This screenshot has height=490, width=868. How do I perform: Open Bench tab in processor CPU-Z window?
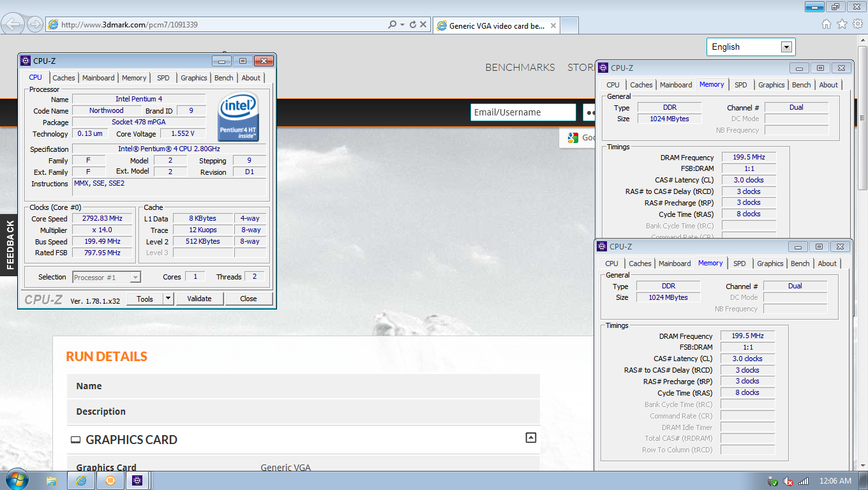click(224, 78)
